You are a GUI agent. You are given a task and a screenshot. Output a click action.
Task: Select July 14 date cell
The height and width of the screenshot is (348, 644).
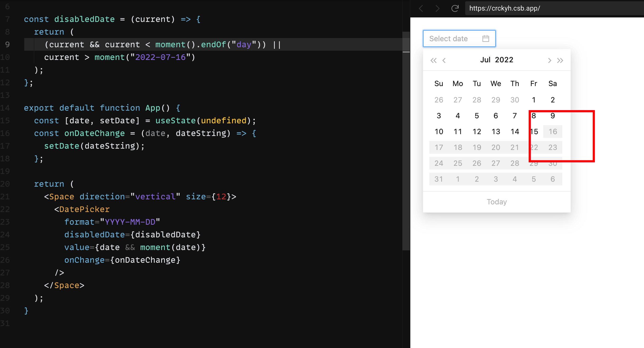[515, 131]
